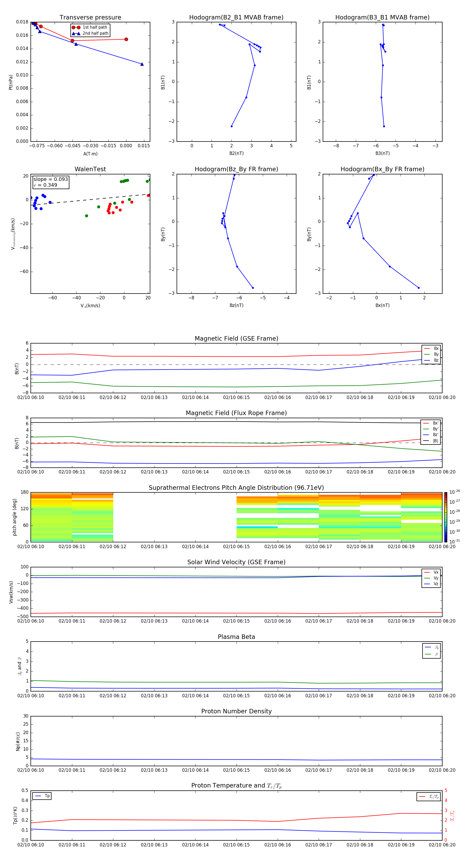Click the '02/10 06:20' tick under temperature plot
Image resolution: width=473 pixels, height=868 pixels.
(442, 845)
